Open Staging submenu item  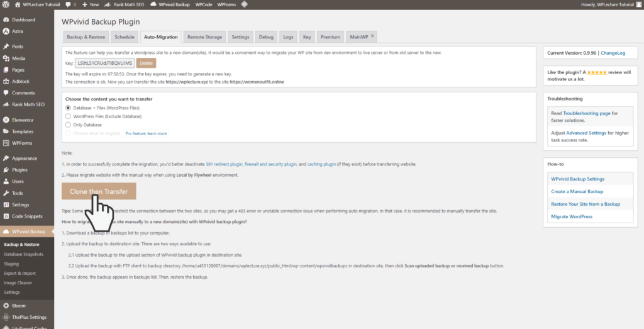click(x=11, y=264)
